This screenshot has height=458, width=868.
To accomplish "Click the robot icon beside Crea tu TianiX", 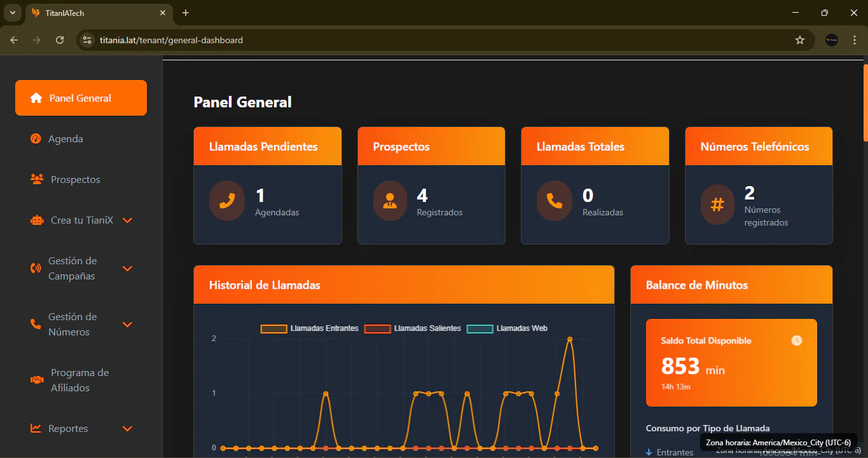I will click(x=37, y=220).
